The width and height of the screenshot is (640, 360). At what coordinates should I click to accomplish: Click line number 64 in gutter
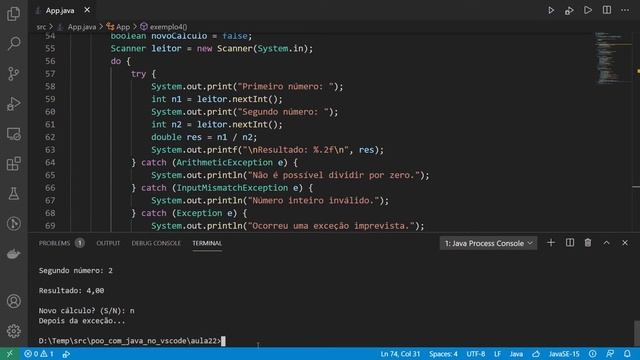click(50, 162)
